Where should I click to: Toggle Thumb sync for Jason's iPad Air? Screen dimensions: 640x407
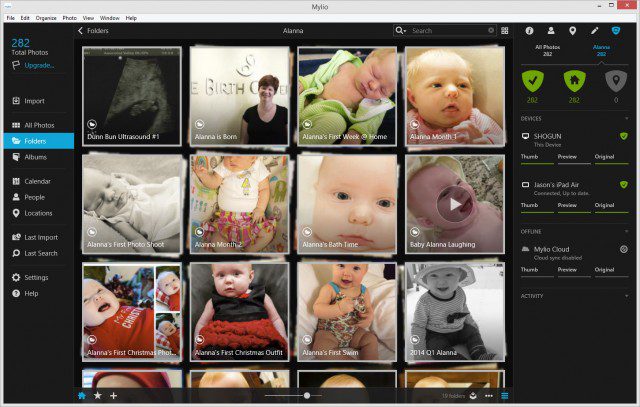pyautogui.click(x=537, y=207)
